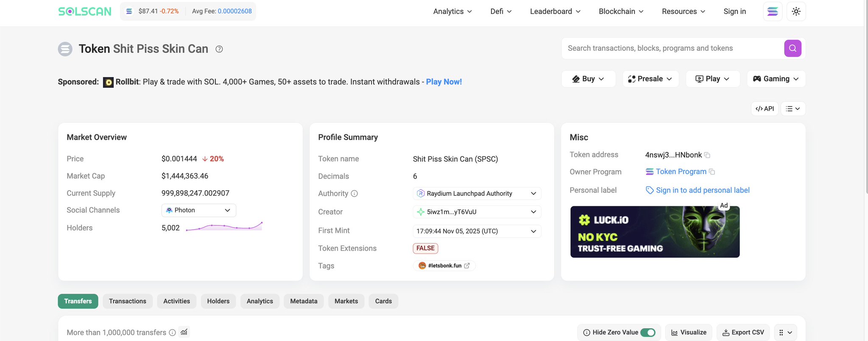Toggle light/dark theme sun icon
This screenshot has width=868, height=341.
click(796, 11)
